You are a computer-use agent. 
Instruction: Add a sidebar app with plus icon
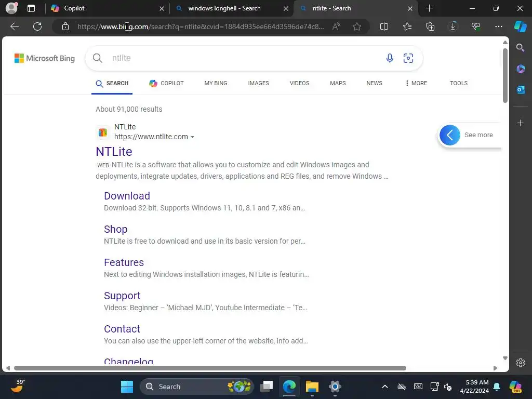[x=520, y=123]
